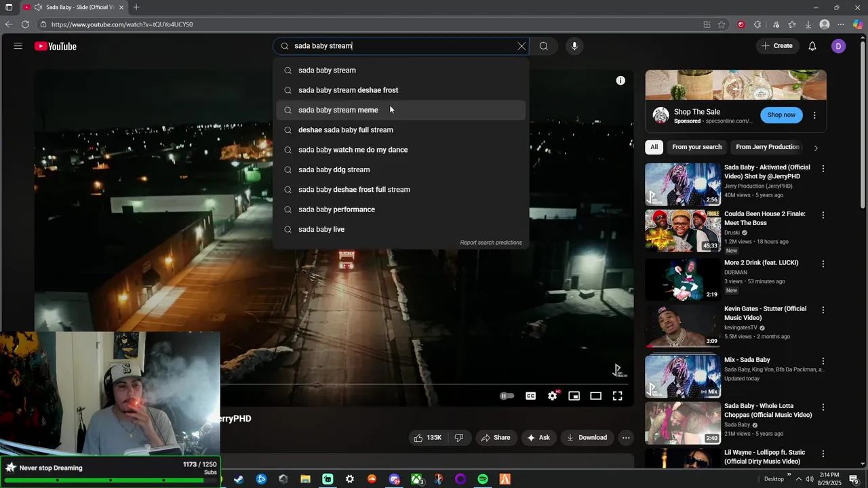Open the Copilot icon in Edge

point(858,24)
